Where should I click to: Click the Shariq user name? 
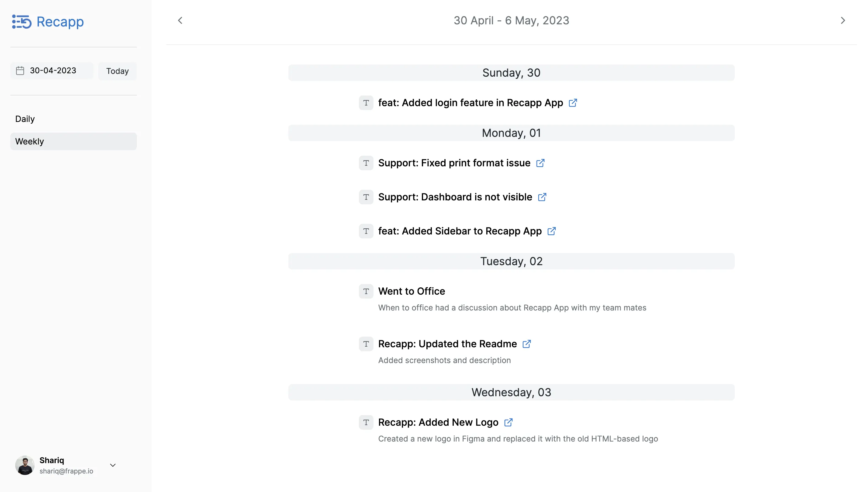52,461
